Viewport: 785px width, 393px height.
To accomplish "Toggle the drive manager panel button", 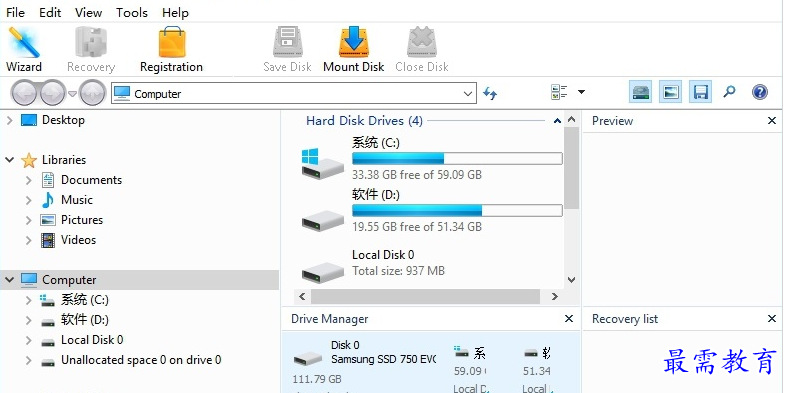I will 640,92.
